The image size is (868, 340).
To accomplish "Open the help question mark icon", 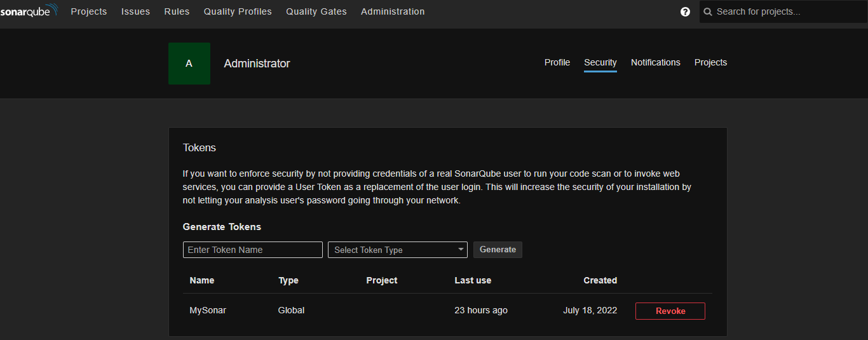I will pyautogui.click(x=685, y=11).
